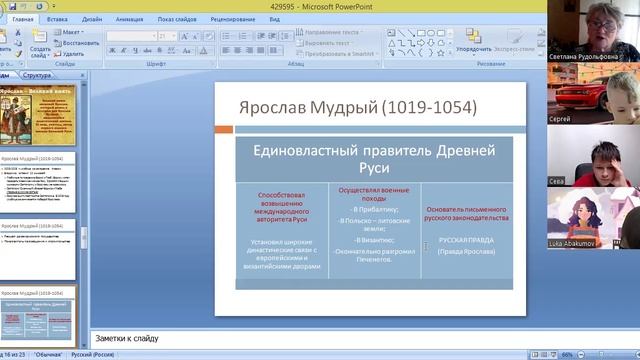Open the Вид ribbon tab

[274, 19]
